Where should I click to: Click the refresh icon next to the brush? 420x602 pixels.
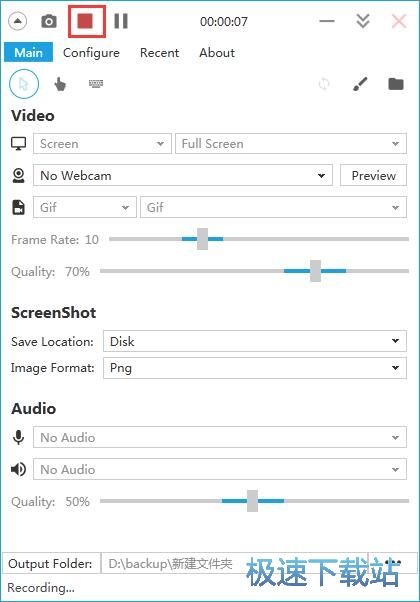click(x=324, y=84)
